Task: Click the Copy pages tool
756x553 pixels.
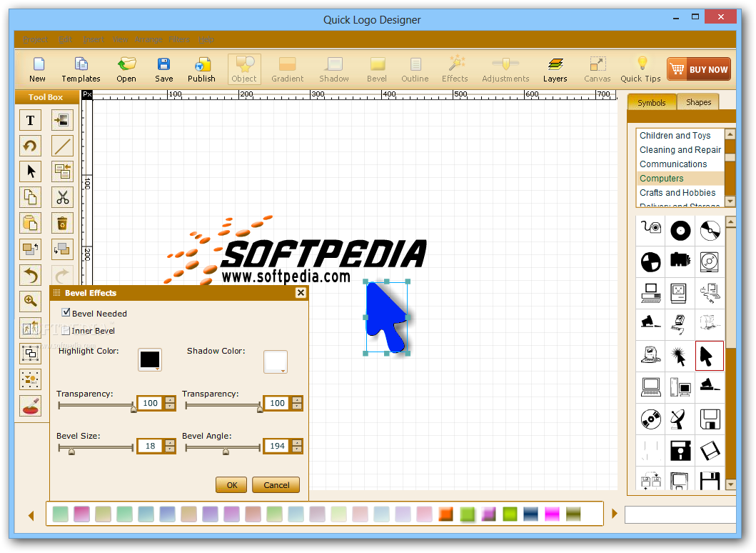Action: pos(31,197)
